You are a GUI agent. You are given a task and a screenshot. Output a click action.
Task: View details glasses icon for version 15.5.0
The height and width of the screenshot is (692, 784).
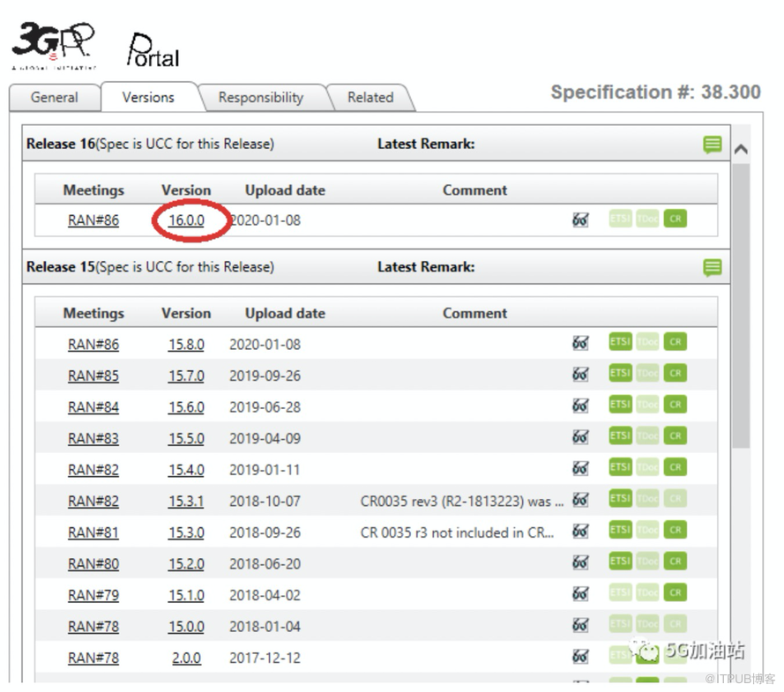click(580, 436)
